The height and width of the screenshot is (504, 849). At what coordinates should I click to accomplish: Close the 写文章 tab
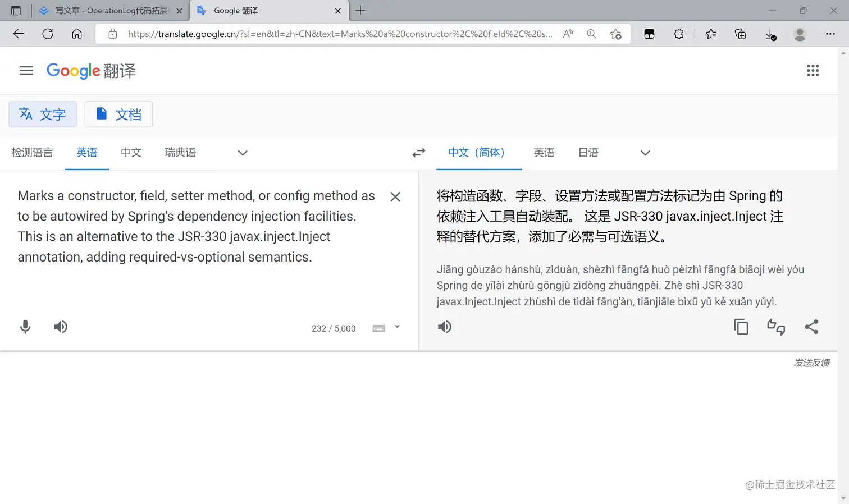(179, 11)
